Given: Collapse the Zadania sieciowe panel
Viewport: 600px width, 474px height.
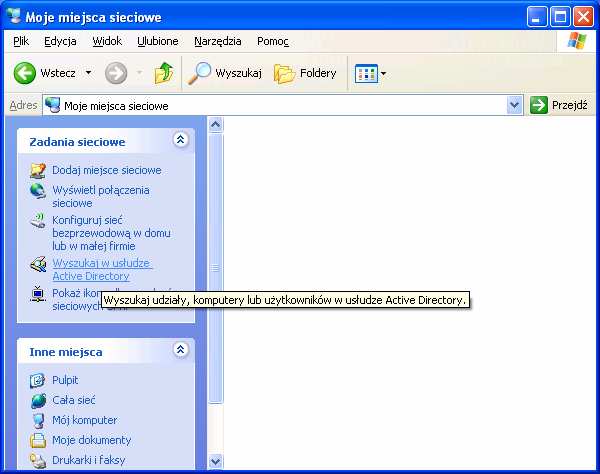Looking at the screenshot, I should tap(180, 141).
